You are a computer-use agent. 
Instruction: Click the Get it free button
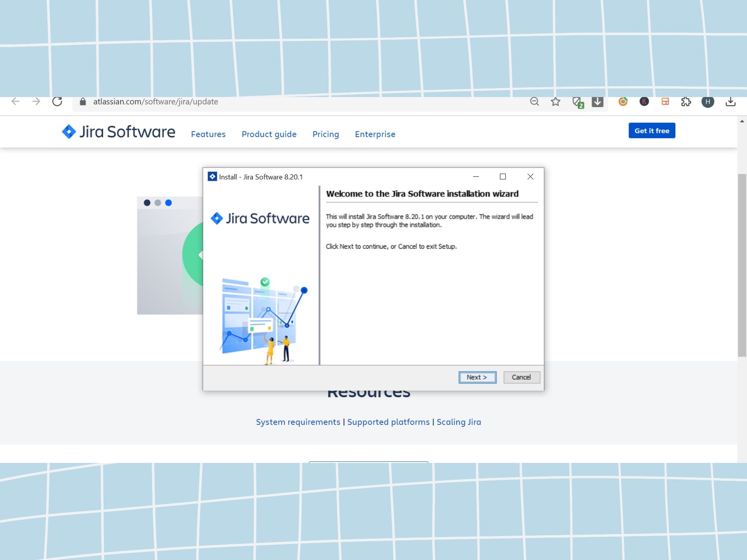pyautogui.click(x=652, y=131)
